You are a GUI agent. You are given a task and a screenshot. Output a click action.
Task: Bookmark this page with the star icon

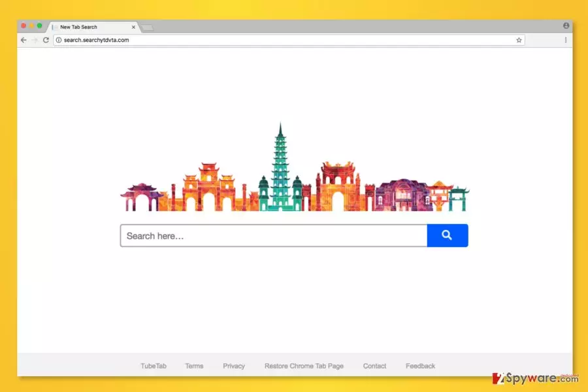(x=519, y=40)
